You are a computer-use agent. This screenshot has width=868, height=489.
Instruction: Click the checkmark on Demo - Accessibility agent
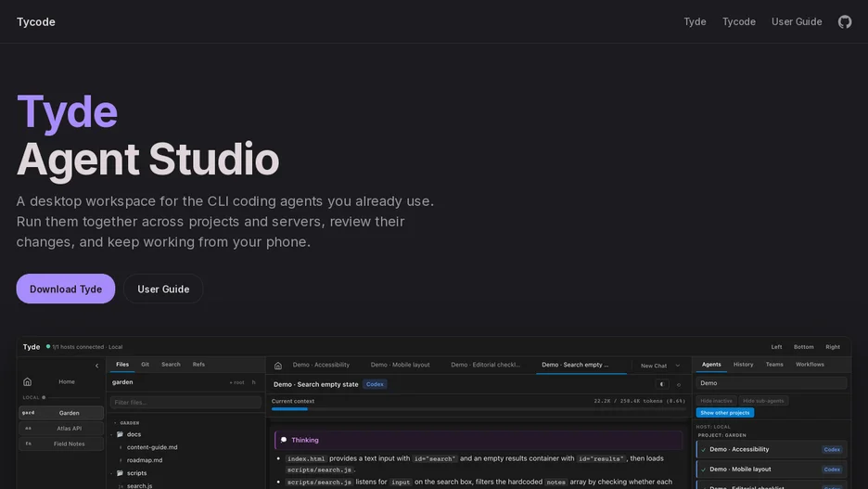(x=703, y=450)
